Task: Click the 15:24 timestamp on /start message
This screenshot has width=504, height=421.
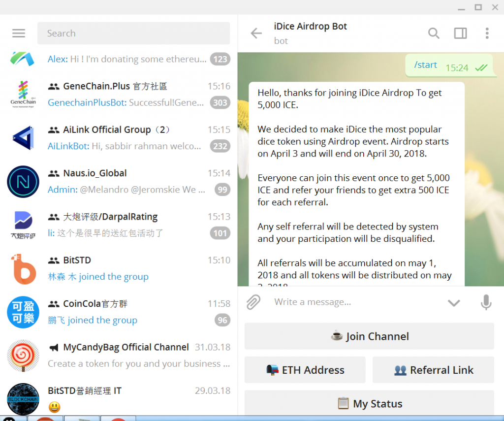Action: pyautogui.click(x=457, y=68)
